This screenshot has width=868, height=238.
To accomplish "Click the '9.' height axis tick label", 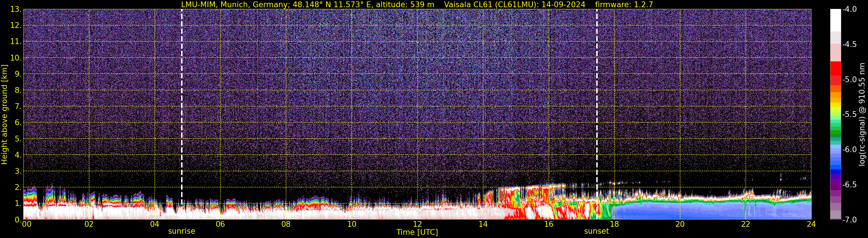I will [18, 74].
